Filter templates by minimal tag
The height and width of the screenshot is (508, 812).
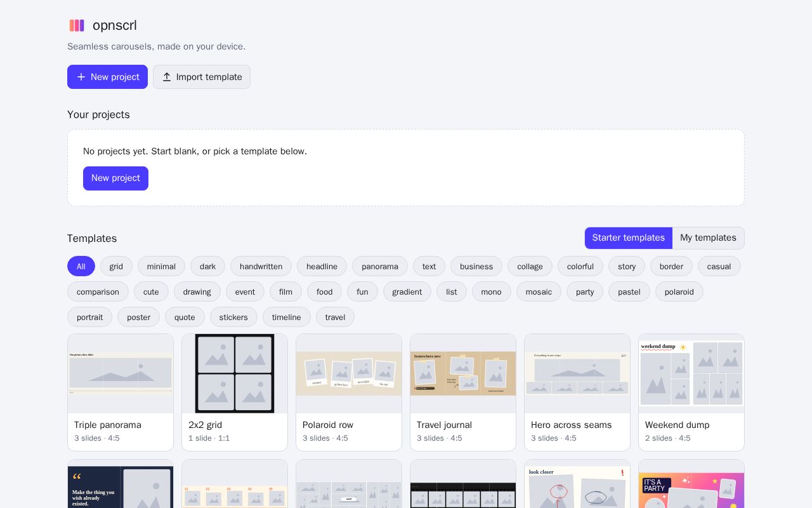click(x=161, y=266)
